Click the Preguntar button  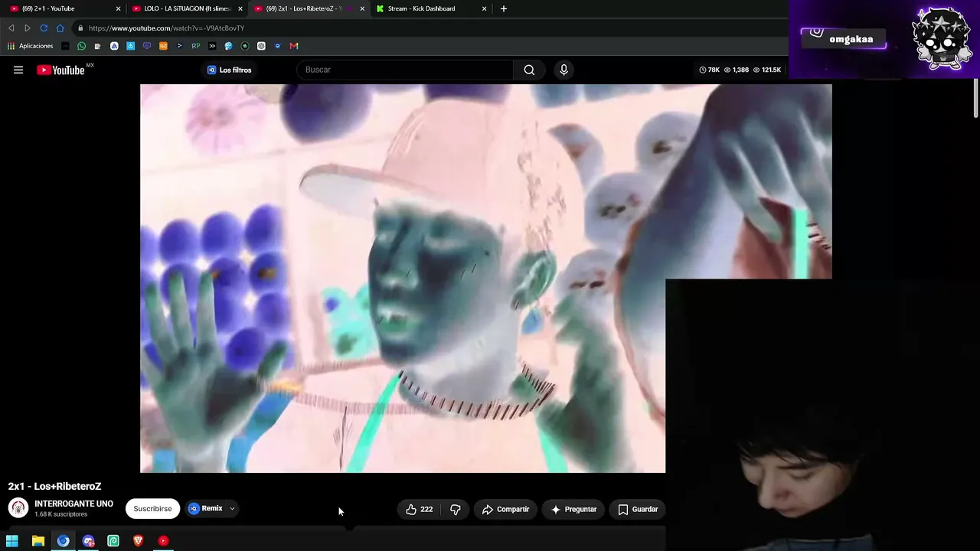pyautogui.click(x=573, y=509)
